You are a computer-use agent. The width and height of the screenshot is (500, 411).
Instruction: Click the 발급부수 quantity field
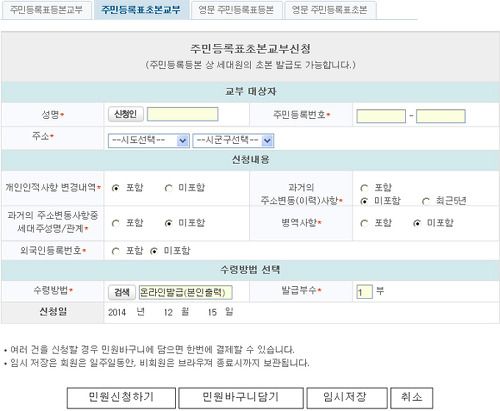[x=364, y=292]
